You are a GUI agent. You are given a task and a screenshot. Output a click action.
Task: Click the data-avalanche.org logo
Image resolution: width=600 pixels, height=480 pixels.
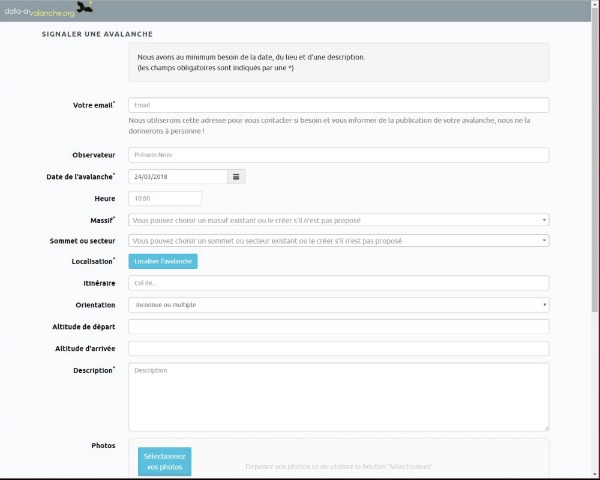tap(38, 11)
